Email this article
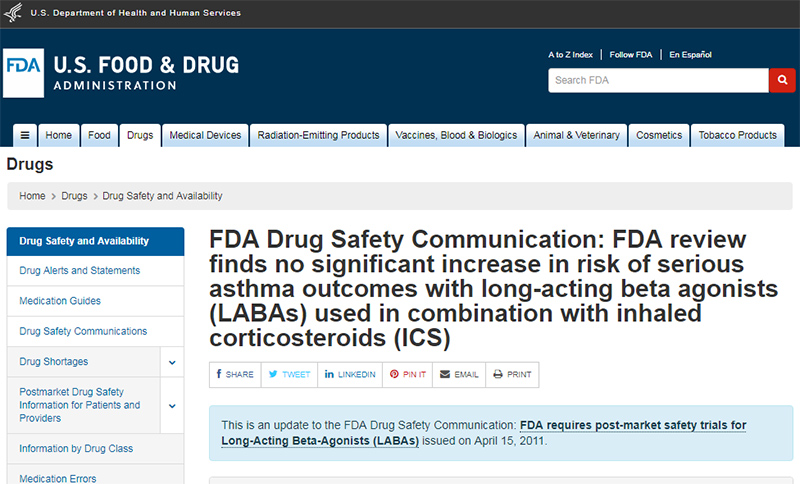 pos(459,375)
